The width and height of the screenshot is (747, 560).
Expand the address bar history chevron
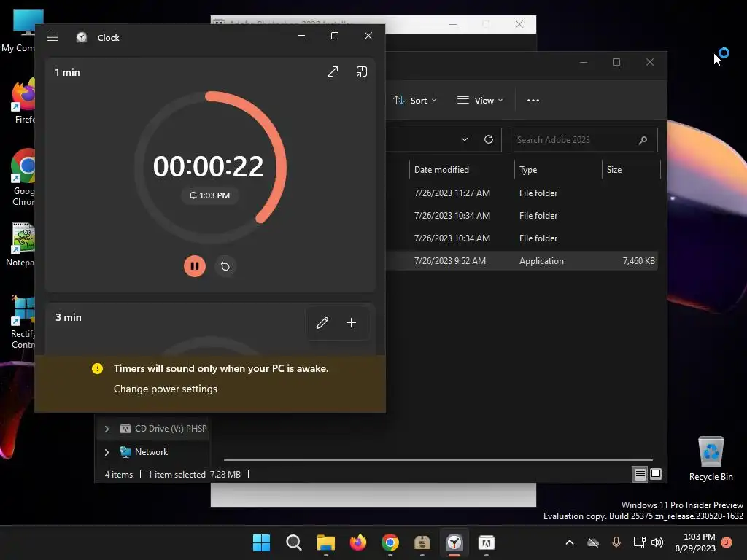pyautogui.click(x=465, y=139)
